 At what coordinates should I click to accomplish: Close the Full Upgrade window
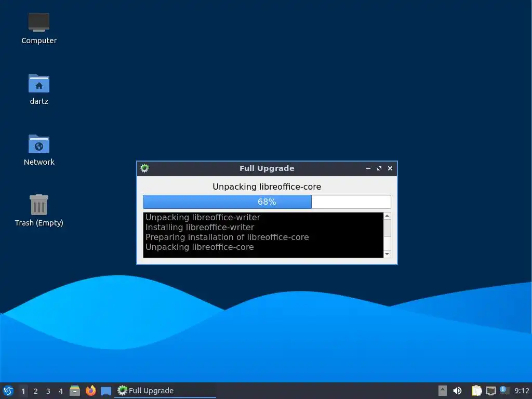(x=390, y=168)
